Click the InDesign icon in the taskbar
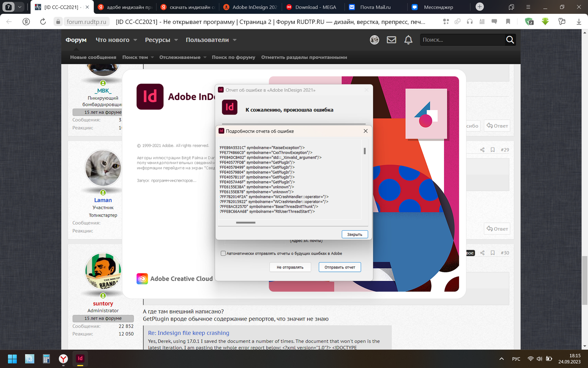This screenshot has height=368, width=588. [x=80, y=359]
